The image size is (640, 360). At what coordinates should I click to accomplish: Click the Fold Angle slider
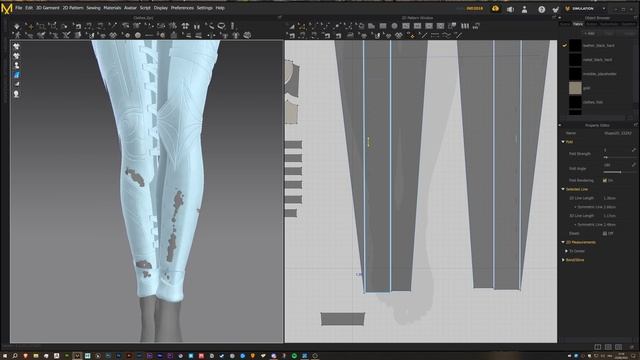click(x=620, y=172)
